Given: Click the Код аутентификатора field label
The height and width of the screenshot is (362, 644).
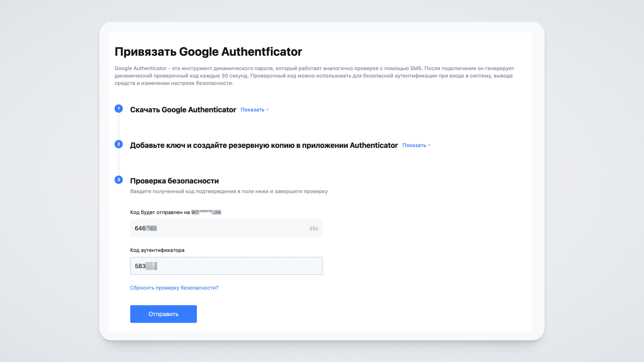Looking at the screenshot, I should 157,250.
